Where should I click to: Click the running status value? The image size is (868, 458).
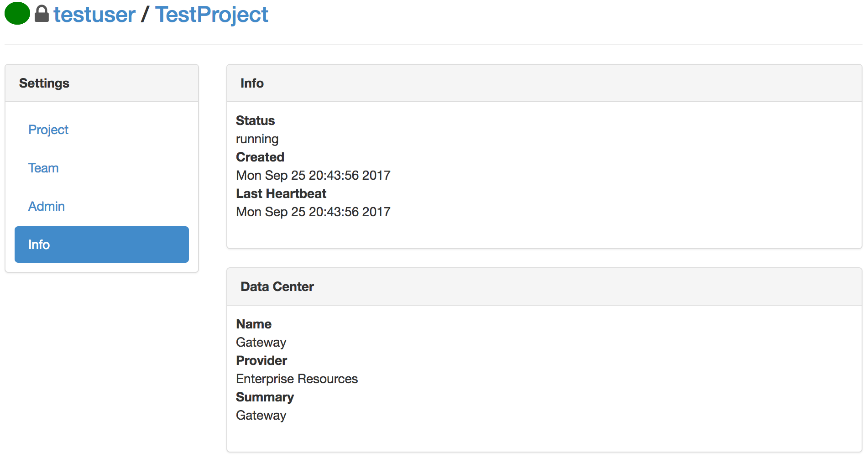[257, 139]
